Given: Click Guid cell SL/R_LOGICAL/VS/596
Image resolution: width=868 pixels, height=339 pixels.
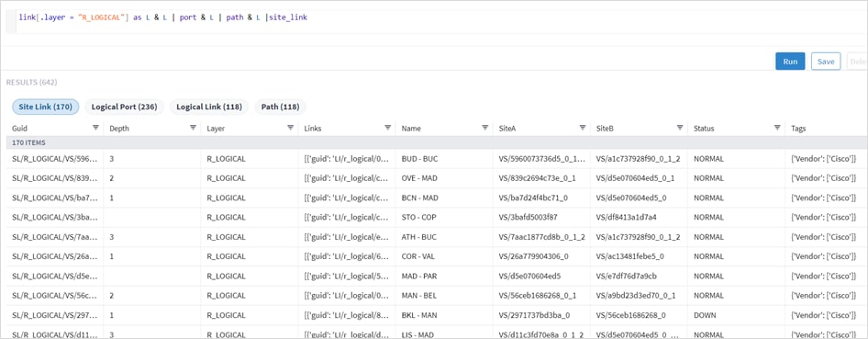Looking at the screenshot, I should point(55,158).
